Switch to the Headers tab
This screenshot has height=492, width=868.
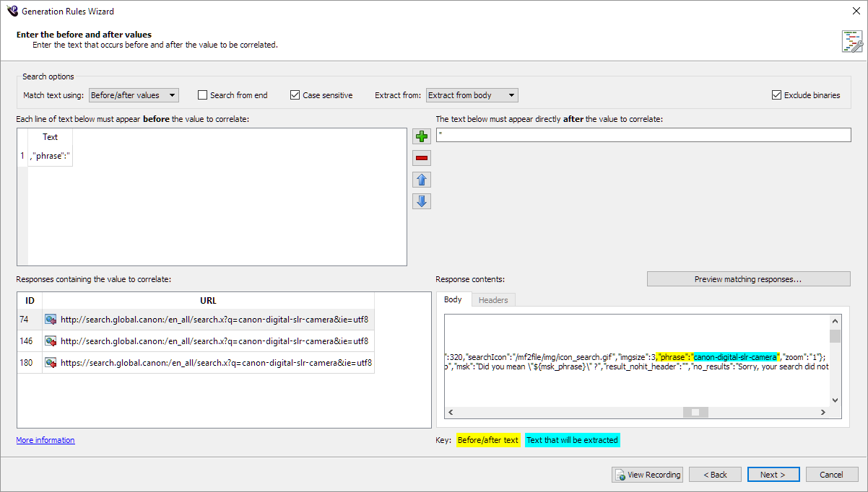(x=493, y=300)
